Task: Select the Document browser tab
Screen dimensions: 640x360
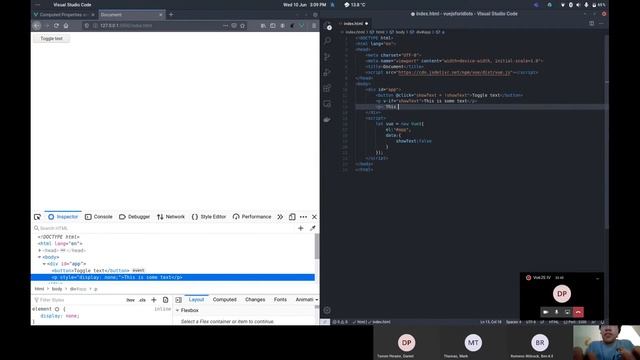Action: [x=131, y=15]
